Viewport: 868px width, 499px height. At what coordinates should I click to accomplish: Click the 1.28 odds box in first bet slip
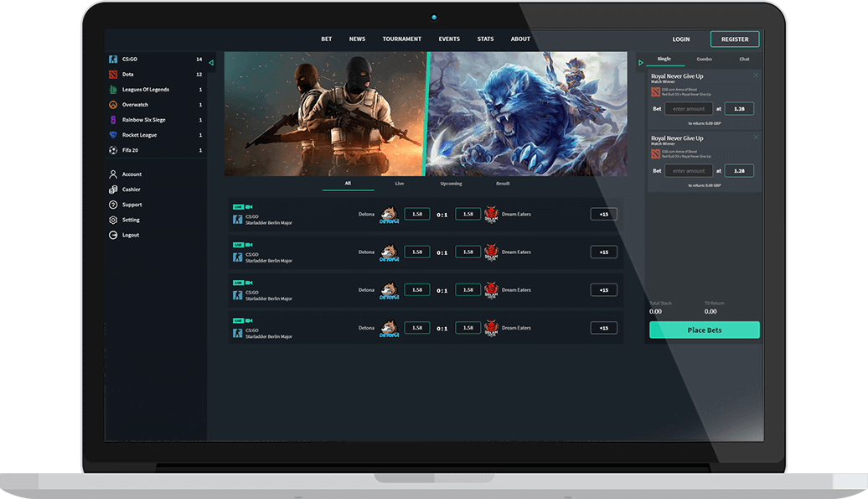pos(739,109)
